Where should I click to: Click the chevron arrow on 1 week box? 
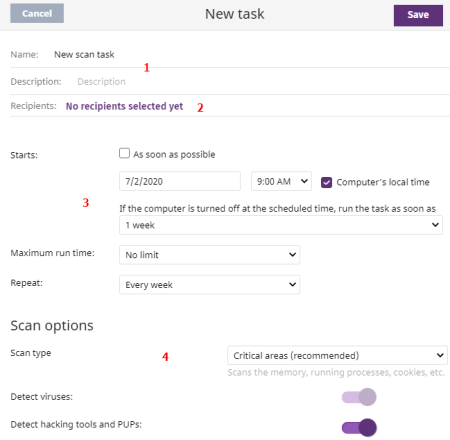pyautogui.click(x=435, y=225)
